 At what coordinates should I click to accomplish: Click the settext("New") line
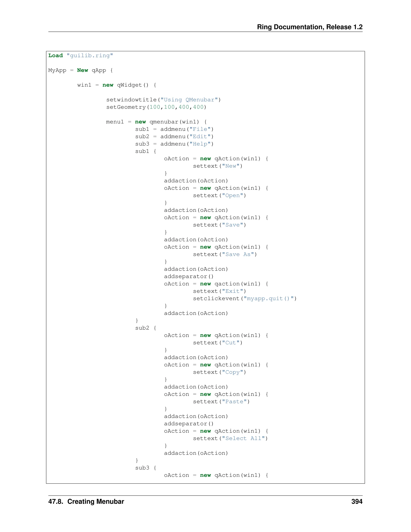click(218, 166)
